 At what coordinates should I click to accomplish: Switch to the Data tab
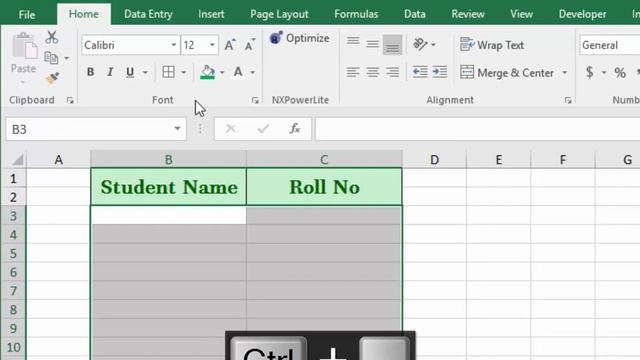pos(415,14)
